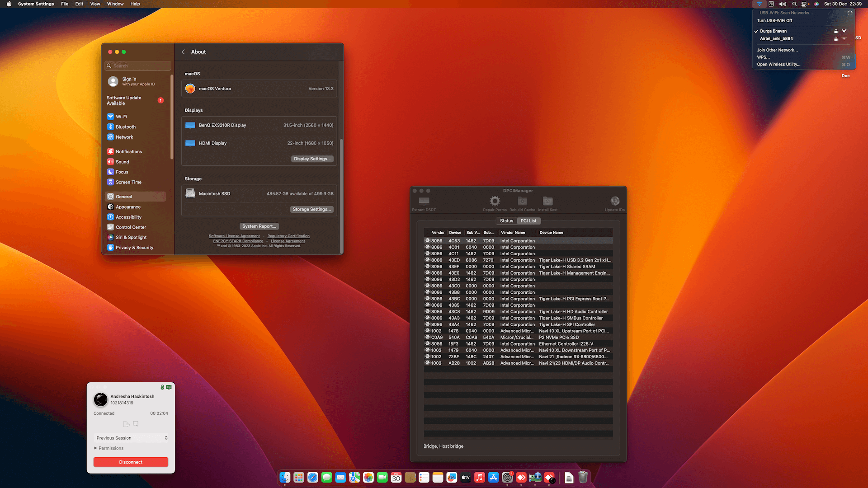Screen dimensions: 868x488
Task: Click the System Settings search field
Action: pos(137,66)
